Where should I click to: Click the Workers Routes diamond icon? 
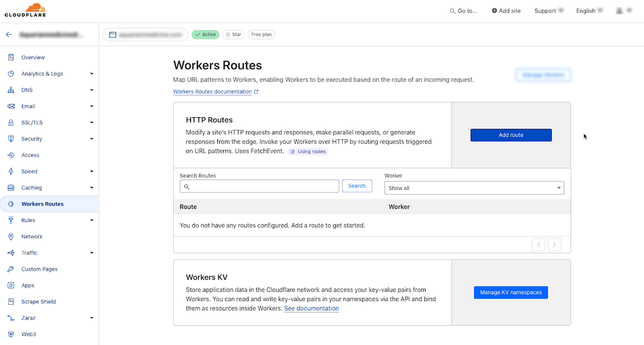[11, 204]
